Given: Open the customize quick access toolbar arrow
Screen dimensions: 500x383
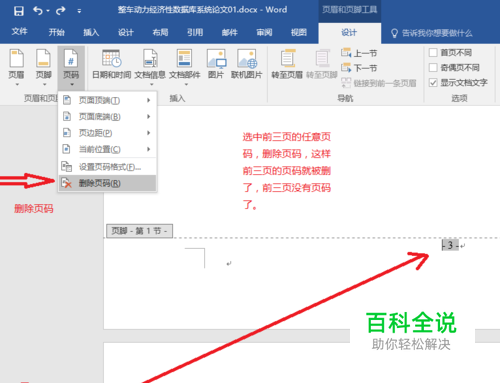Looking at the screenshot, I should (79, 11).
